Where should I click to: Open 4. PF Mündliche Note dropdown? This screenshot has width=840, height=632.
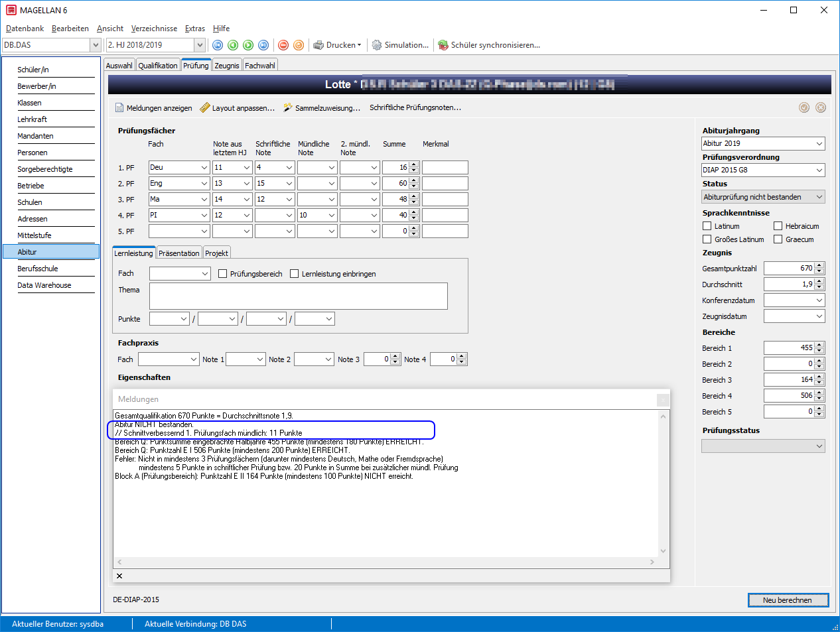pos(331,215)
